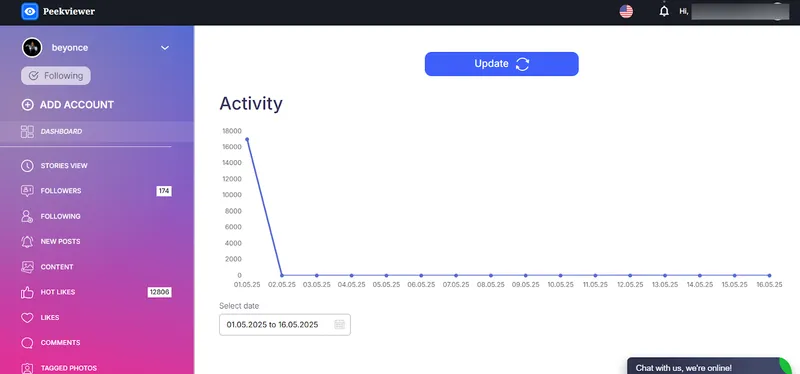This screenshot has height=374, width=800.
Task: Open COMMENTS section
Action: click(60, 343)
